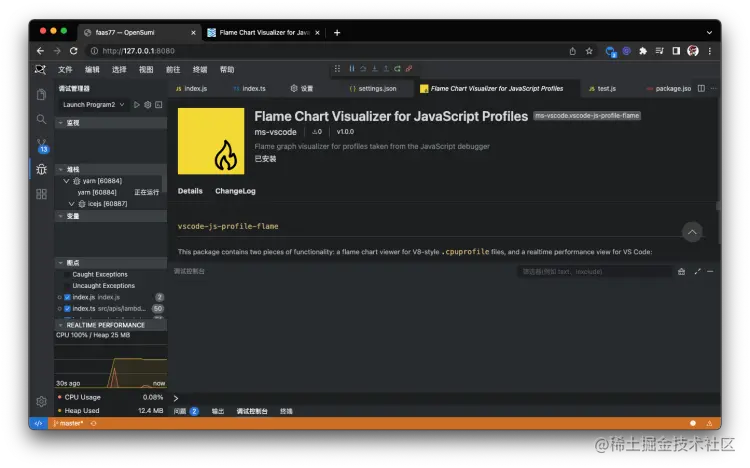The height and width of the screenshot is (468, 750).
Task: Click the warning triangle in the status bar
Action: click(x=709, y=423)
